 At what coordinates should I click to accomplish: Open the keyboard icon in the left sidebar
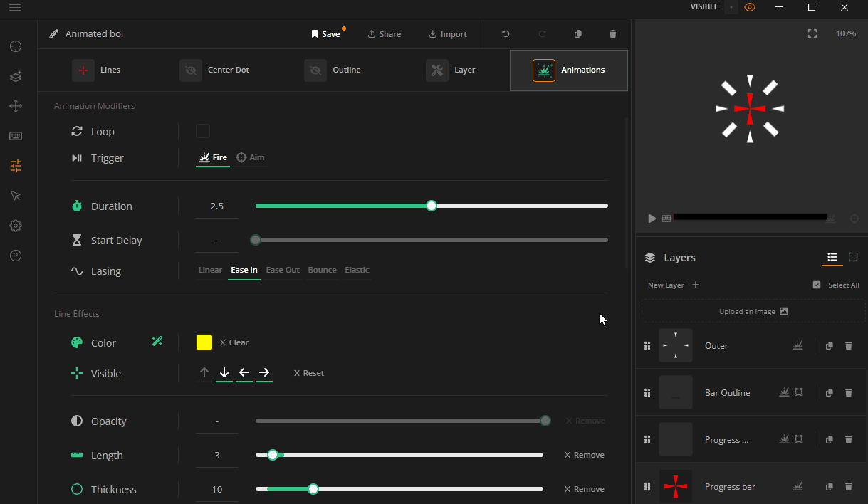(16, 136)
